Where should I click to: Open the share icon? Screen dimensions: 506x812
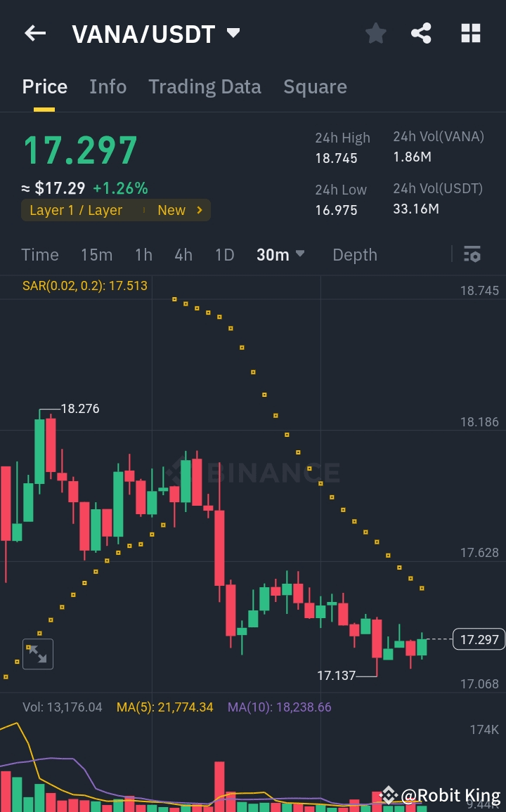(x=421, y=33)
